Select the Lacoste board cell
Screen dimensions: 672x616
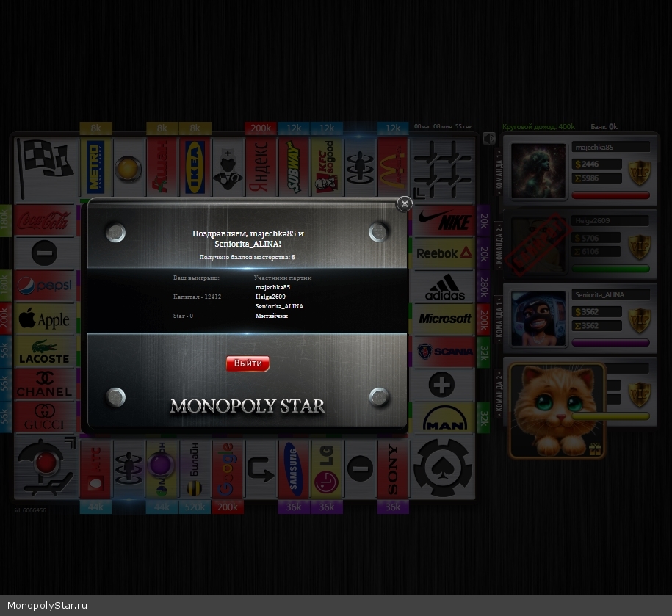46,351
